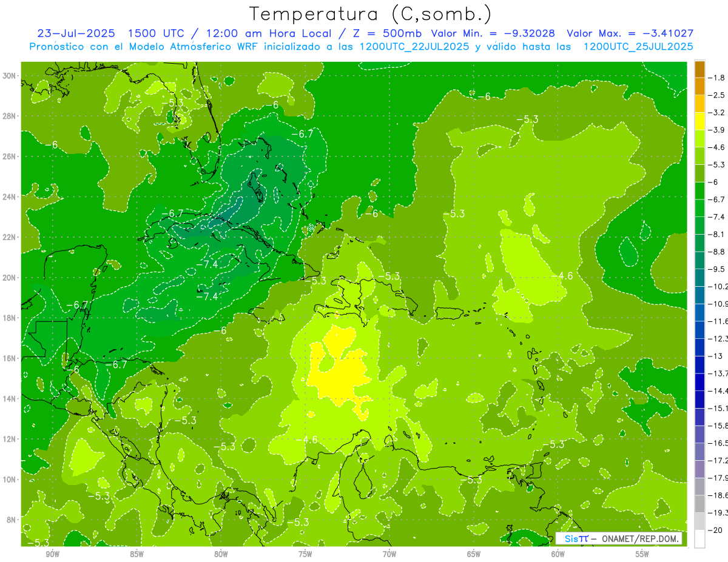This screenshot has height=562, width=728.
Task: Click the 26N latitude axis label
Action: pyautogui.click(x=10, y=156)
